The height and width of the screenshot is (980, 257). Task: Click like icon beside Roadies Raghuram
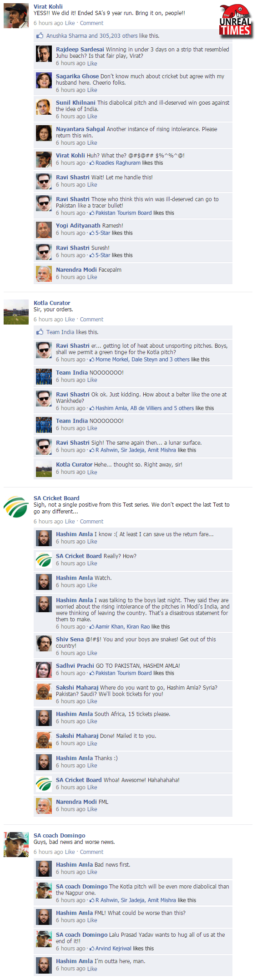coord(92,163)
